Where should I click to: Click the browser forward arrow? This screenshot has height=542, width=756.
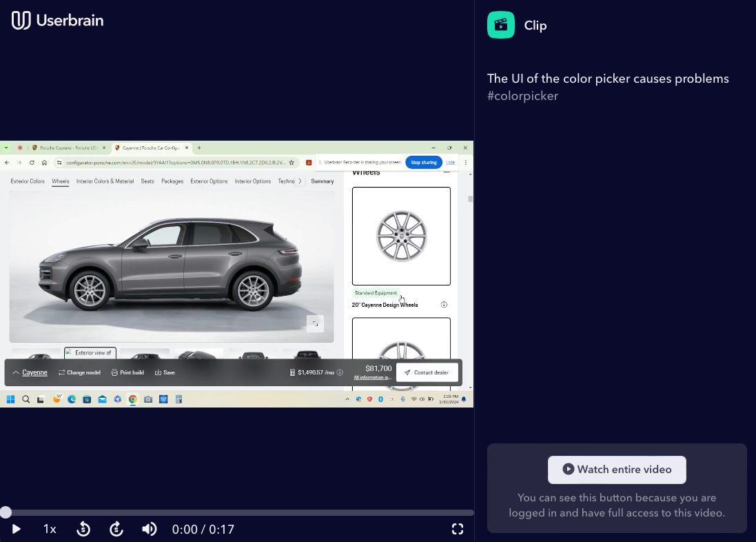(19, 163)
